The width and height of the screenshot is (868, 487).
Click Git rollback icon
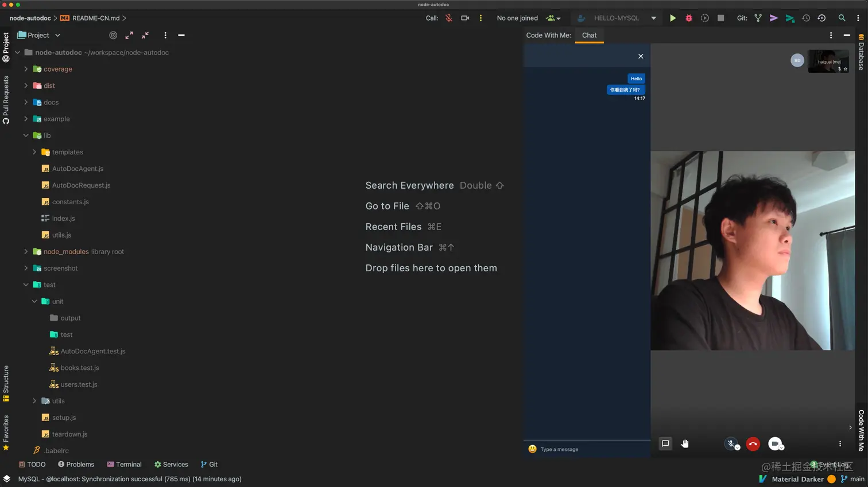coord(821,18)
